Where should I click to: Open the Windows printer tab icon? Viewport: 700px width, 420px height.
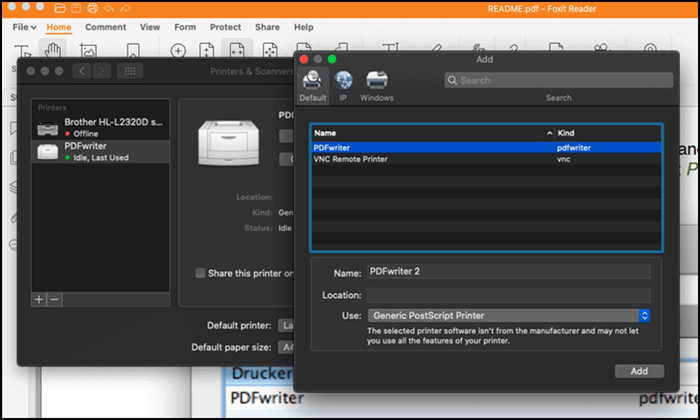(x=377, y=82)
